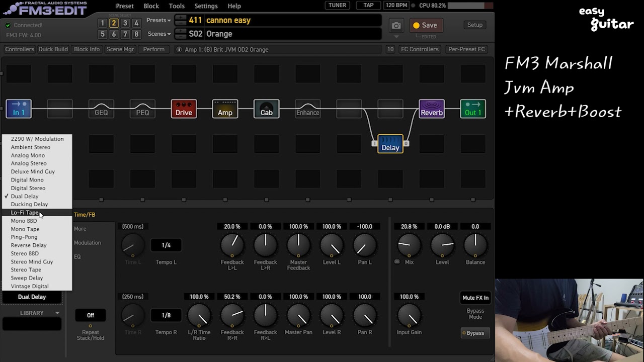
Task: Expand the Scenes dropdown
Action: point(159,34)
